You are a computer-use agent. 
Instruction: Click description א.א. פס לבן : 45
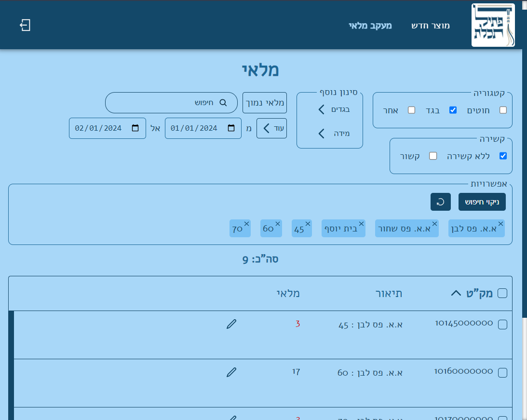(370, 325)
